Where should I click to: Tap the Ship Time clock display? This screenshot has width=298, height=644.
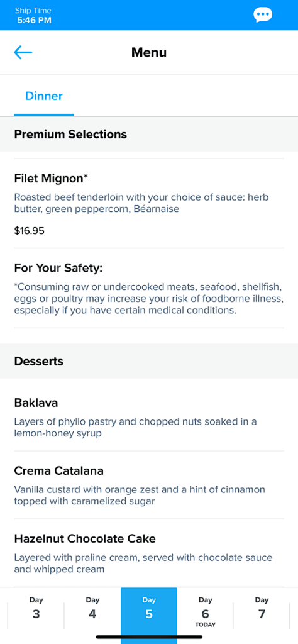[x=34, y=15]
